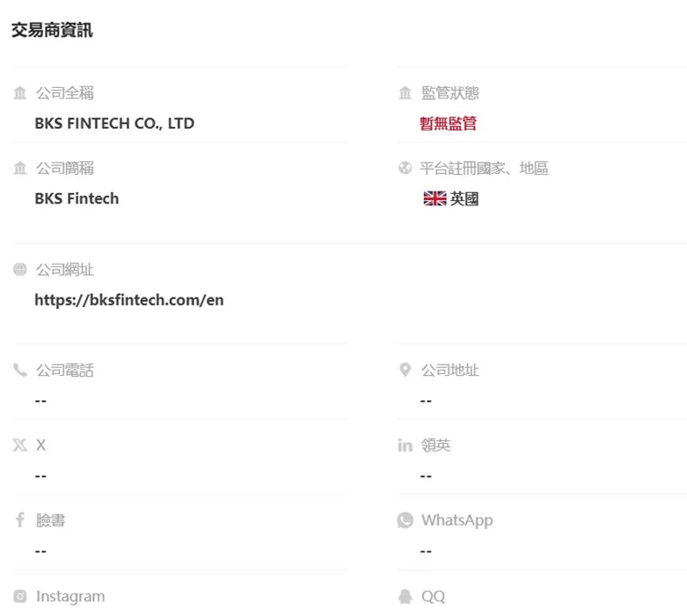Click the '--' value under 公司地址

click(426, 401)
